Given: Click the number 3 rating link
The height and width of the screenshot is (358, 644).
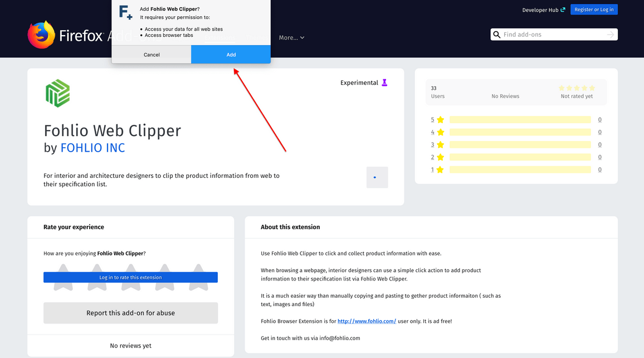Looking at the screenshot, I should coord(432,144).
